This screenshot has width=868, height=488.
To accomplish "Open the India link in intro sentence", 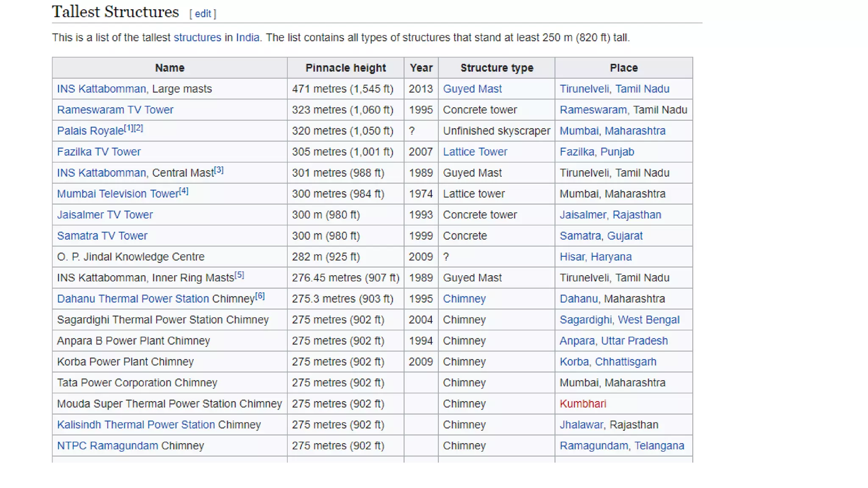I will [247, 37].
